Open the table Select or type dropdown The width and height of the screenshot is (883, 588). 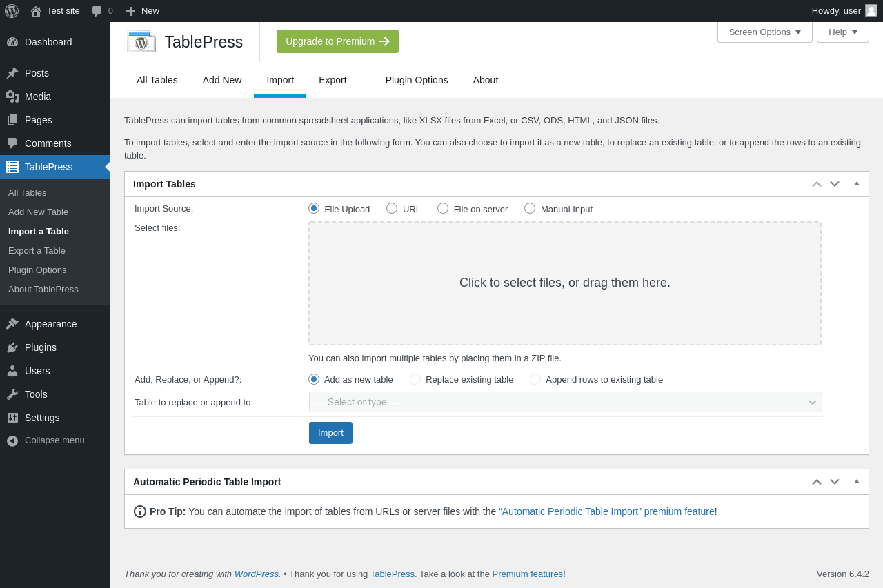[x=566, y=402]
